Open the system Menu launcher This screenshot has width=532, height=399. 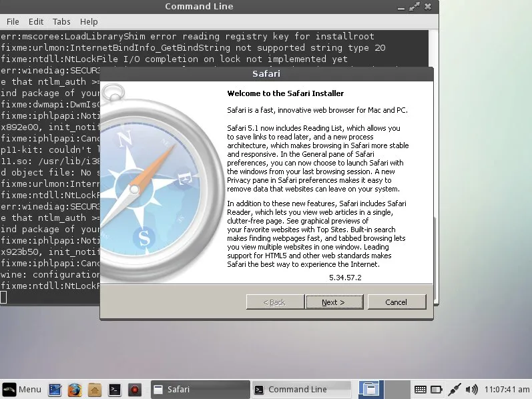(21, 389)
